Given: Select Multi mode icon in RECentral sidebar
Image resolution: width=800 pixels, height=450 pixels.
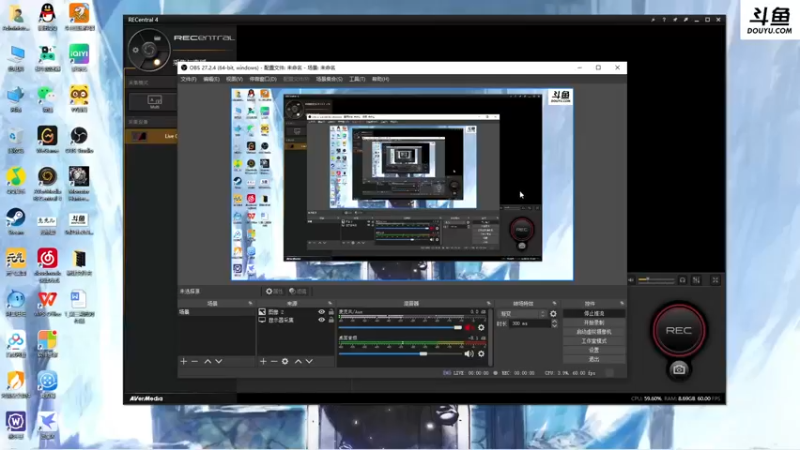Looking at the screenshot, I should tap(154, 102).
